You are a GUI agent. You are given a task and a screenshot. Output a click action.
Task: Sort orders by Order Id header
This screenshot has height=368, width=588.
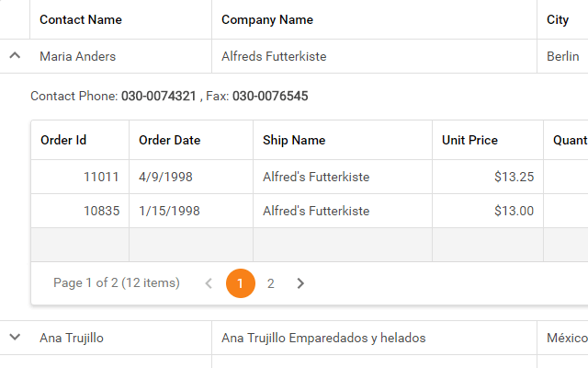63,141
